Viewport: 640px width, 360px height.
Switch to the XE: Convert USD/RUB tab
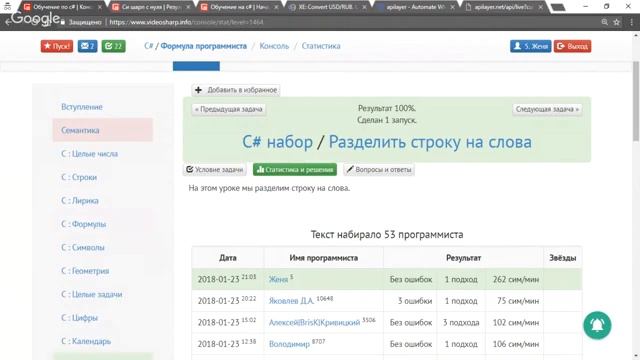click(x=327, y=7)
